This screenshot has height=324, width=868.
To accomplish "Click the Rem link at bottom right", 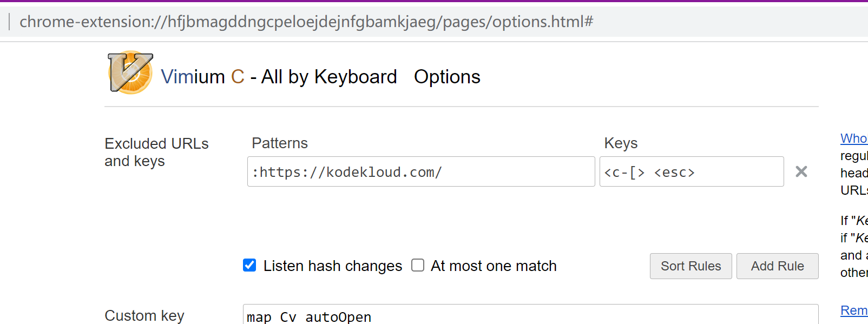I will coord(854,310).
